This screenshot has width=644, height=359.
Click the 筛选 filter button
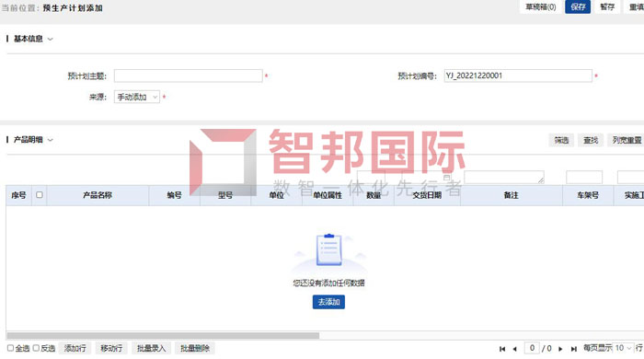pos(561,141)
